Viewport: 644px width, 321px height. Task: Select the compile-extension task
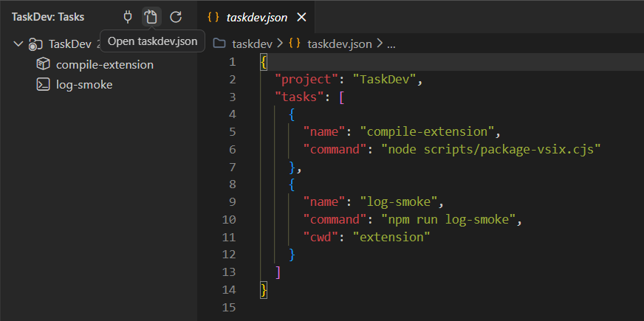pos(105,65)
